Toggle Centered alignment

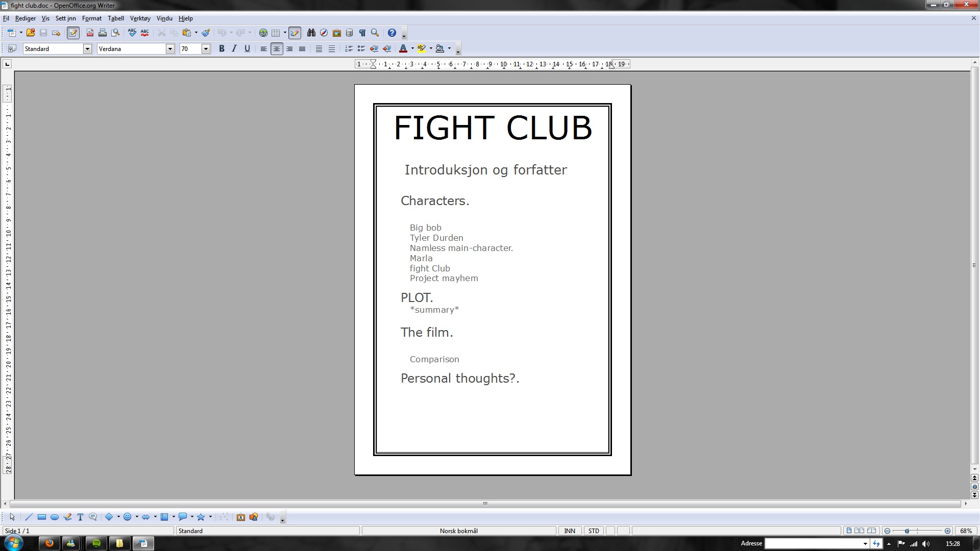tap(277, 48)
